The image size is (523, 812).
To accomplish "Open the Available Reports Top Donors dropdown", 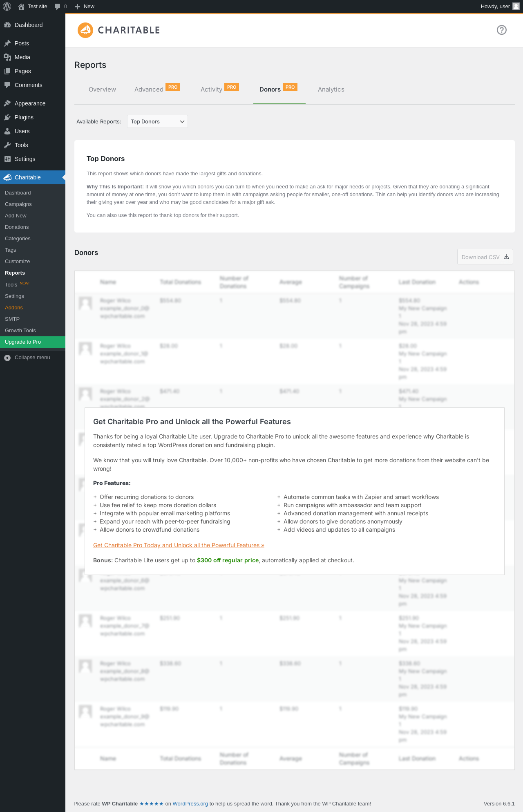I will tap(157, 121).
